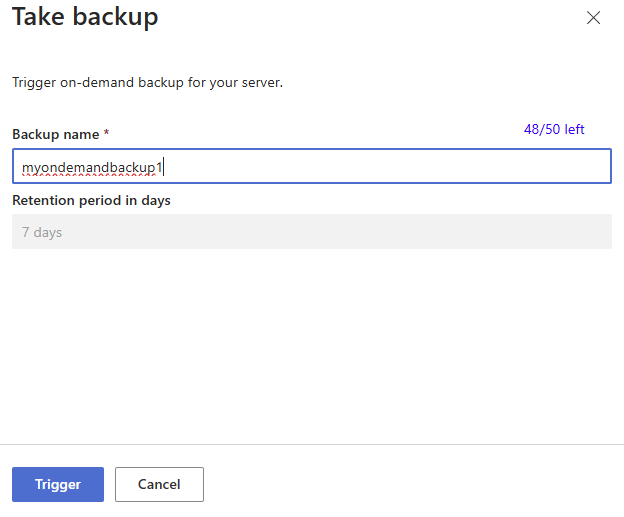Close the Take backup panel
This screenshot has width=624, height=517.
[x=593, y=18]
